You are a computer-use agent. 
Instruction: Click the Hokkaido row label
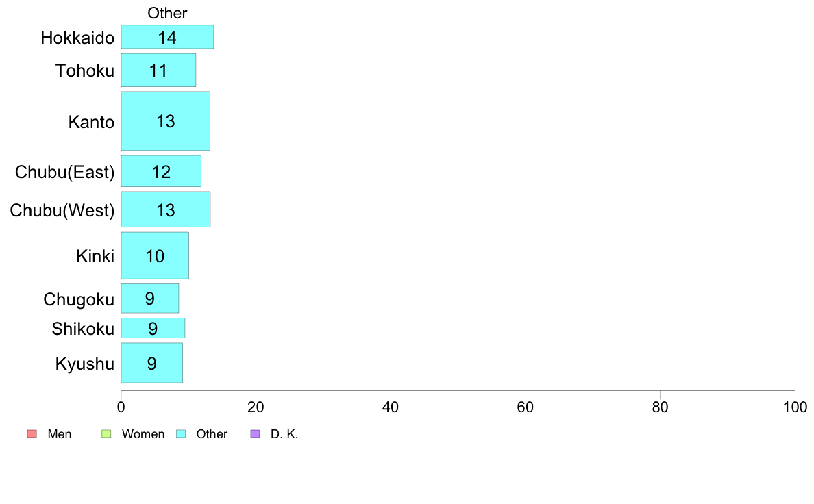coord(77,38)
